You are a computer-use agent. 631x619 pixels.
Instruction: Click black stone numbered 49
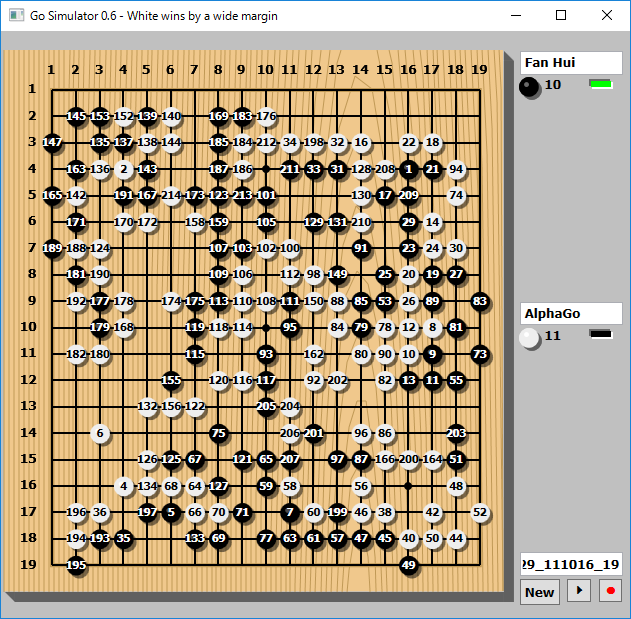pos(408,565)
